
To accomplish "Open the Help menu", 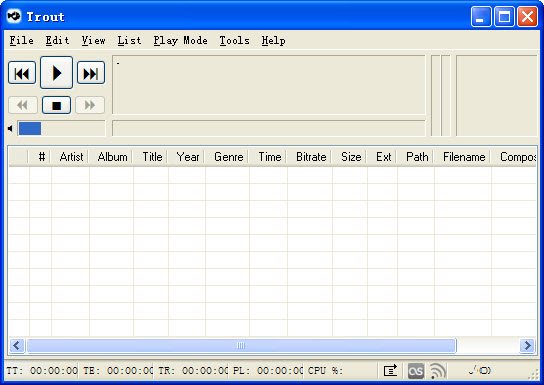I will point(273,41).
